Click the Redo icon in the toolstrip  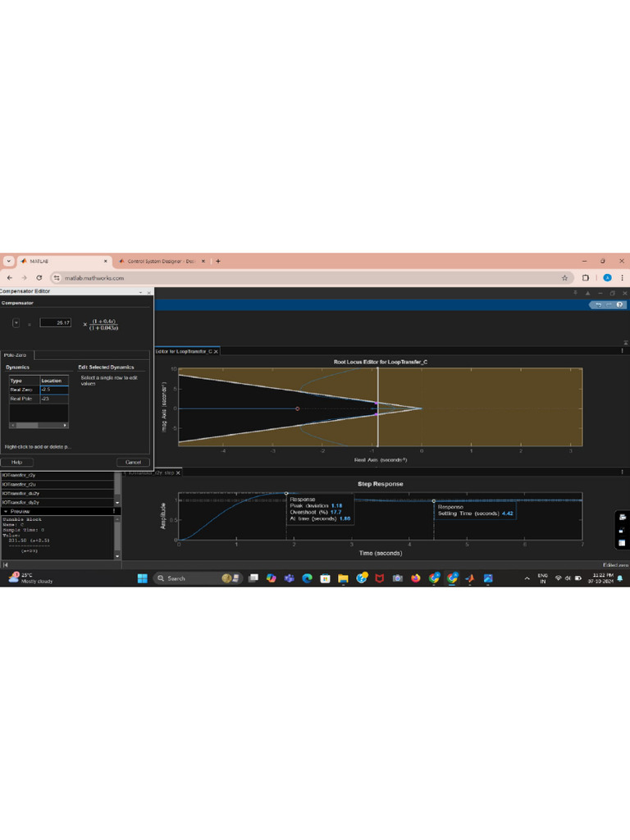pyautogui.click(x=609, y=305)
